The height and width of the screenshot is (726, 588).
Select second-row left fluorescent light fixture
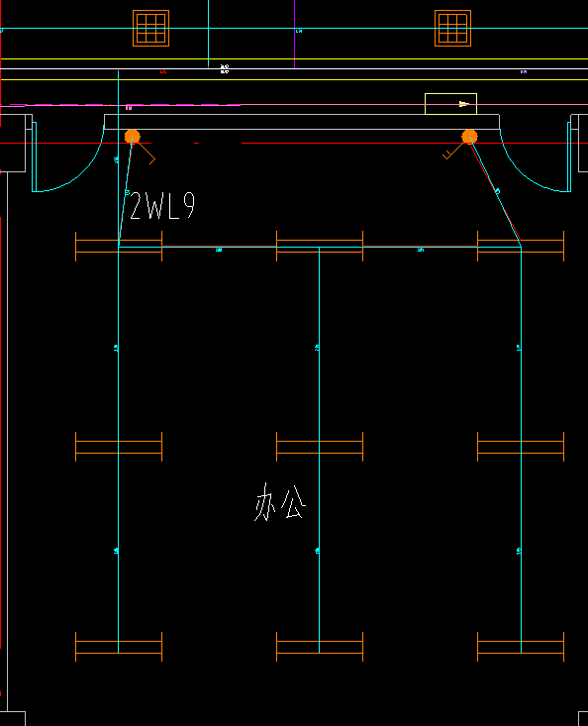pos(119,447)
